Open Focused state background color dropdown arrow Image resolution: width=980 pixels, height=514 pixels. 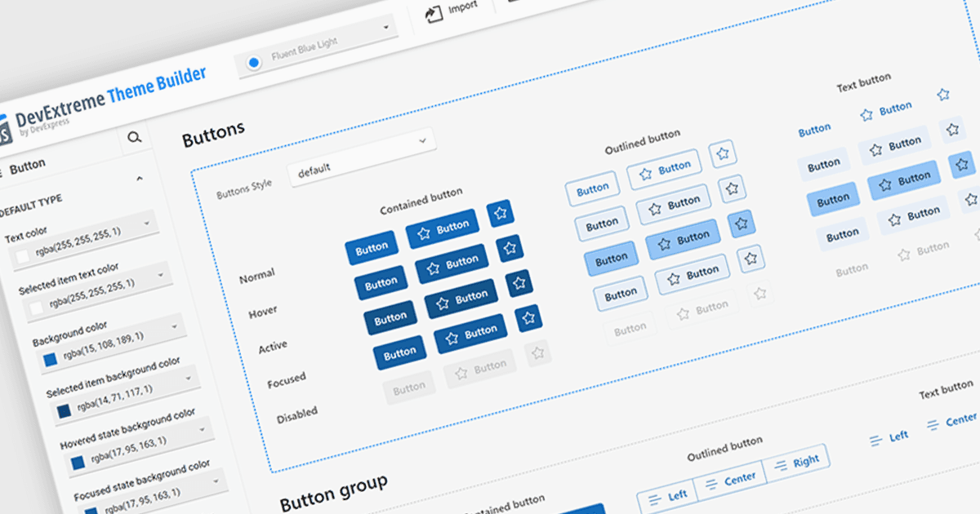coord(217,480)
